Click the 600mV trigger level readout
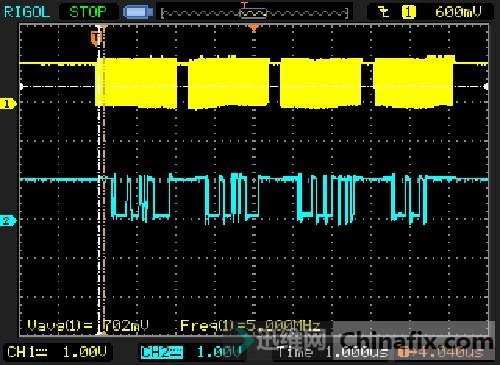 click(x=458, y=12)
